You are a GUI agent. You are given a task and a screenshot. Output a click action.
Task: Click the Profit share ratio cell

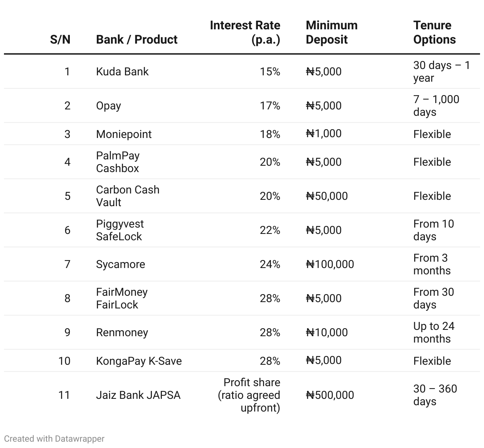pos(249,395)
